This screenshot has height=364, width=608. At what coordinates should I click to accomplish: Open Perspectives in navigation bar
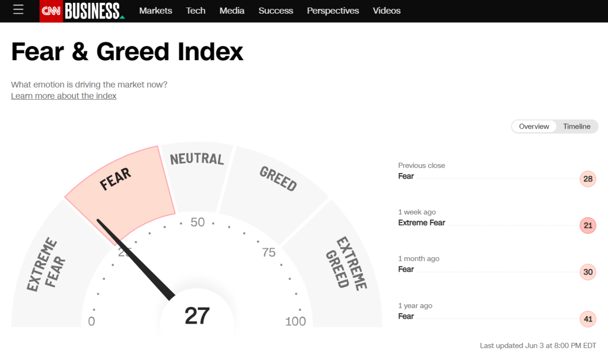pyautogui.click(x=333, y=11)
